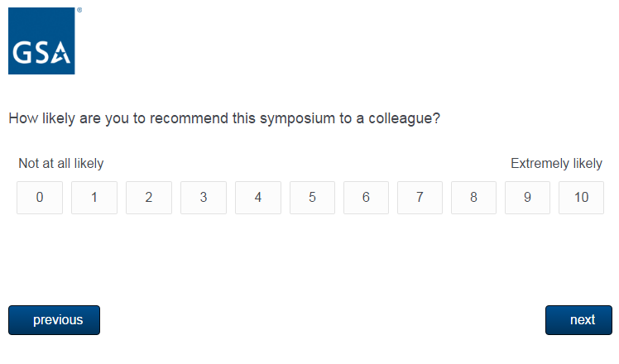Choose rating 4 on the scale
This screenshot has height=364, width=619.
258,198
